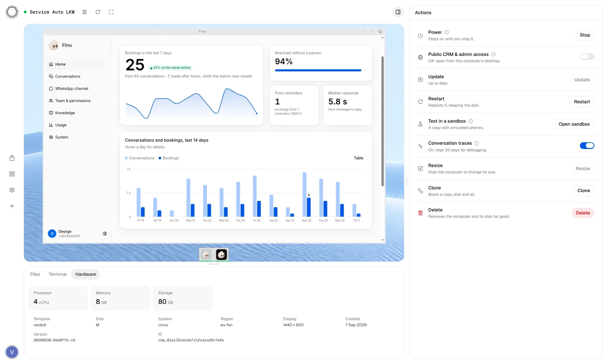
Task: Click the Restart button
Action: pos(582,102)
